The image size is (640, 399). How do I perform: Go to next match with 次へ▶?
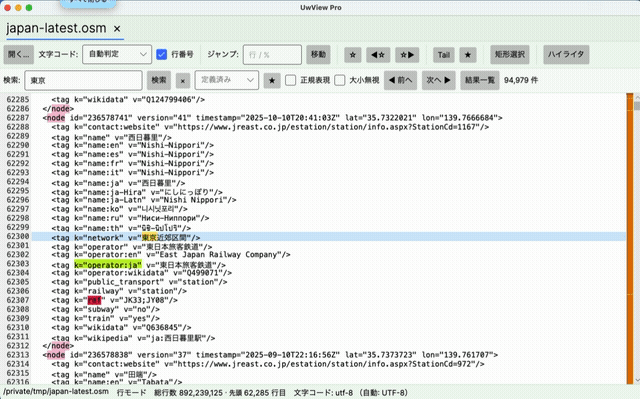point(438,80)
